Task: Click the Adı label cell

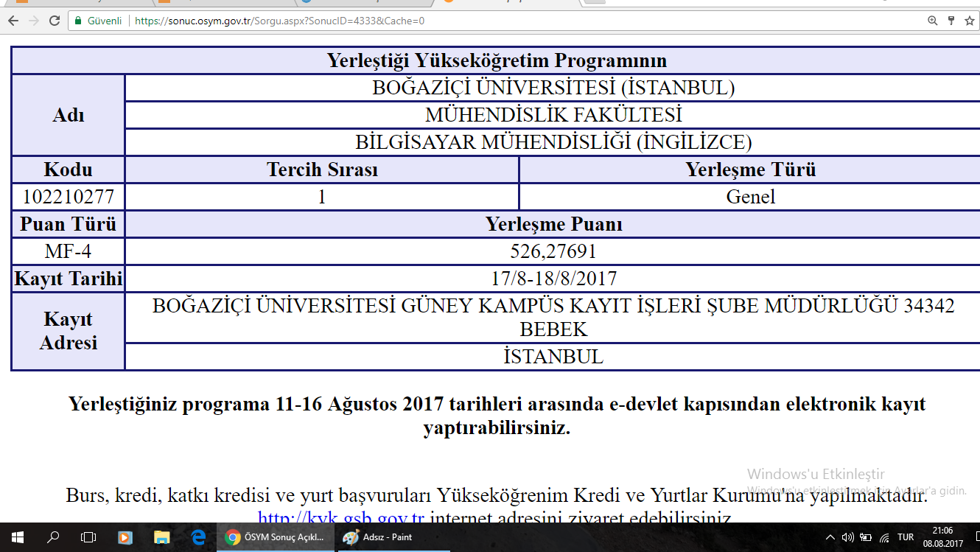Action: (x=69, y=115)
